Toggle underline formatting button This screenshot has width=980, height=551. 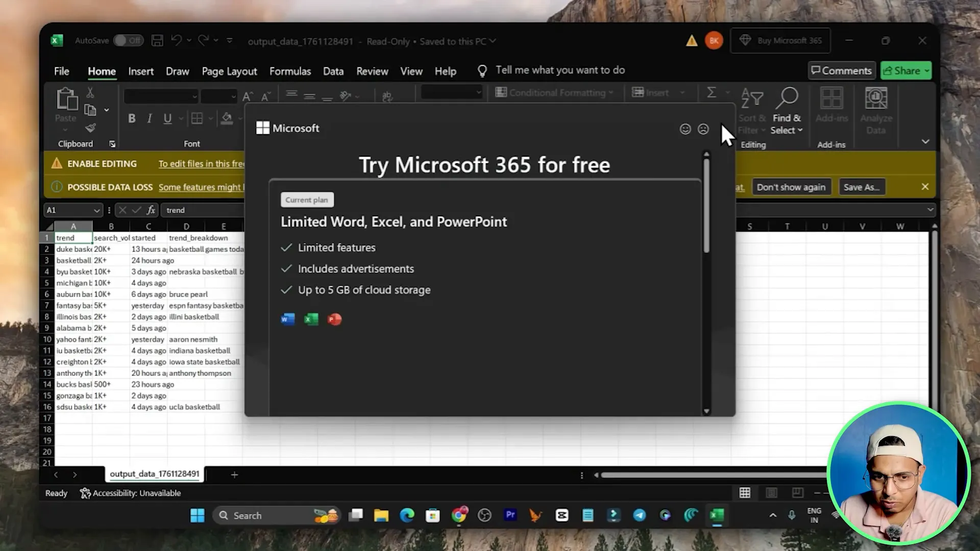(167, 119)
